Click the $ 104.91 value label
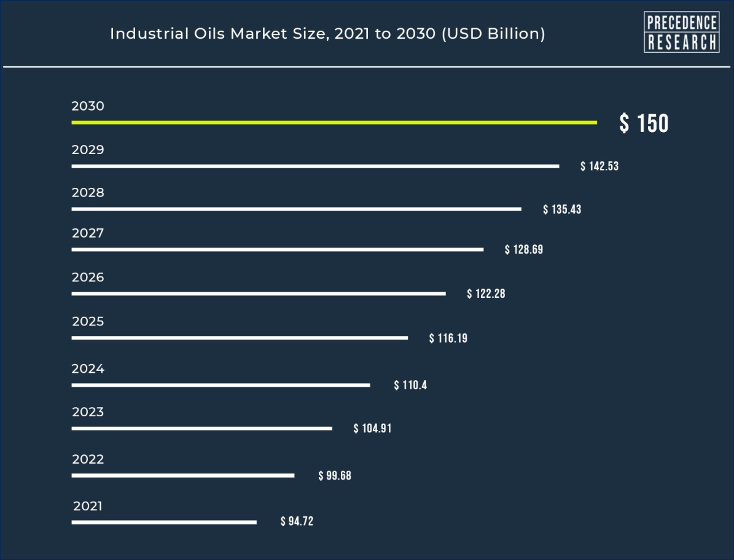This screenshot has height=560, width=734. tap(372, 429)
